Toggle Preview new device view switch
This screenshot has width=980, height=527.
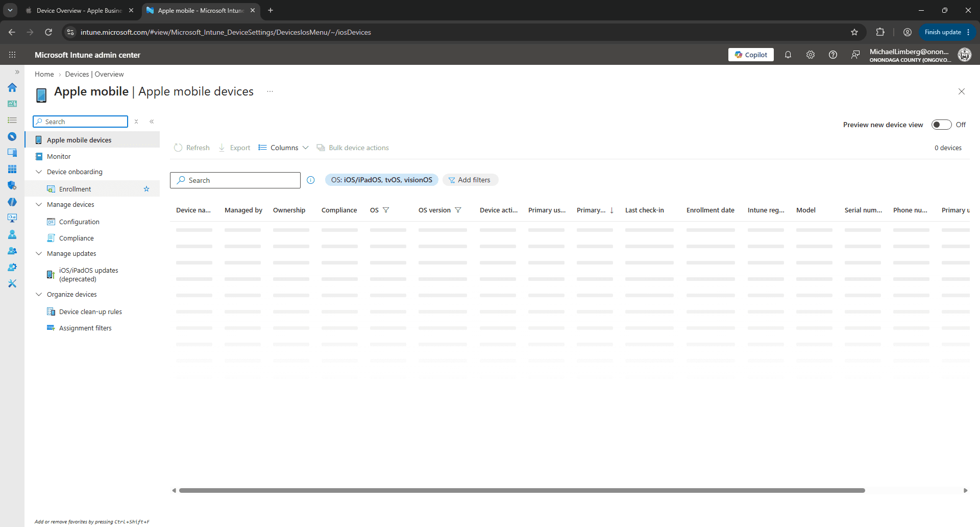(x=941, y=125)
